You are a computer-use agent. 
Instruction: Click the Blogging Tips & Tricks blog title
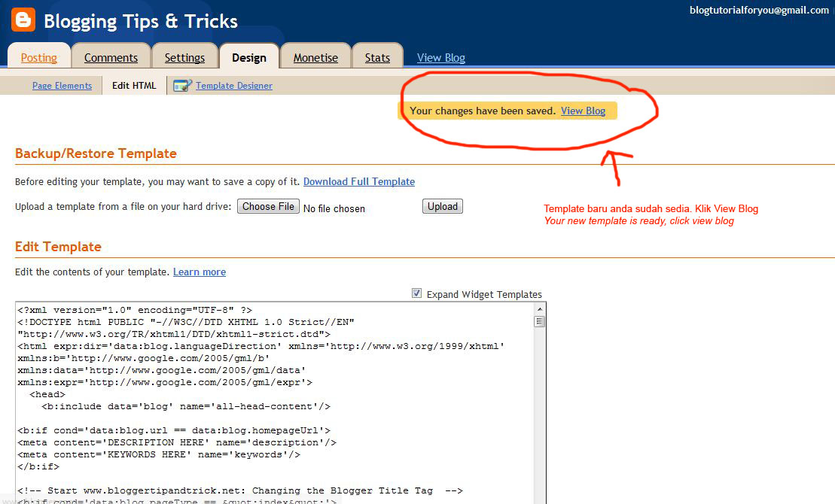point(141,21)
